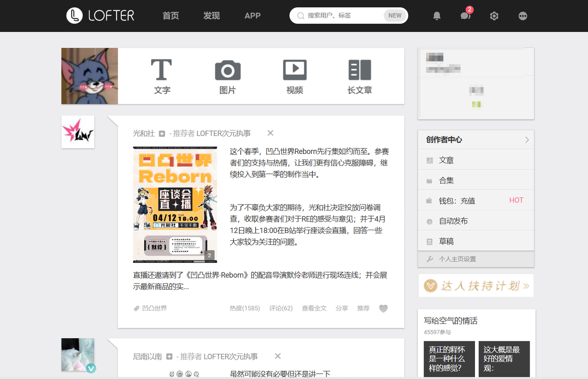Click 推荐 to recommend the post
This screenshot has height=380, width=588.
(x=363, y=308)
